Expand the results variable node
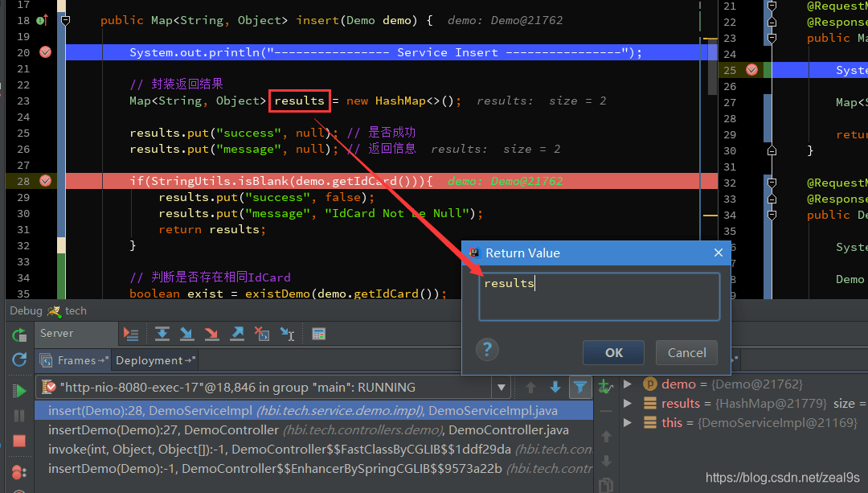The width and height of the screenshot is (868, 493). point(627,403)
